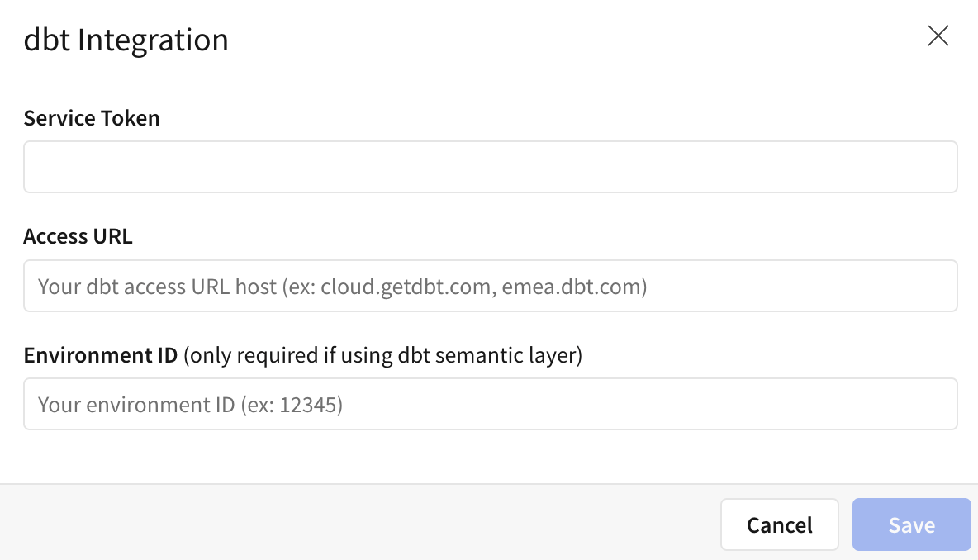Click the 'Your dbt access URL host' placeholder
This screenshot has width=978, height=560.
(x=157, y=287)
